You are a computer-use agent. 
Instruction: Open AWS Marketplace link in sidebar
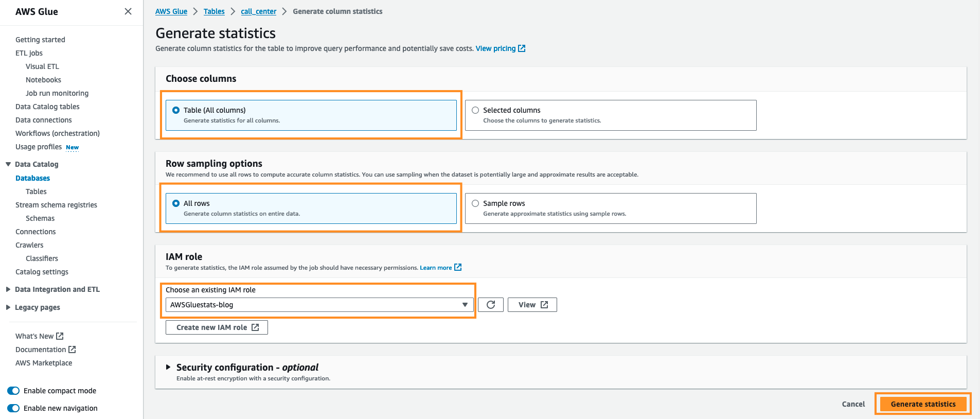[44, 363]
